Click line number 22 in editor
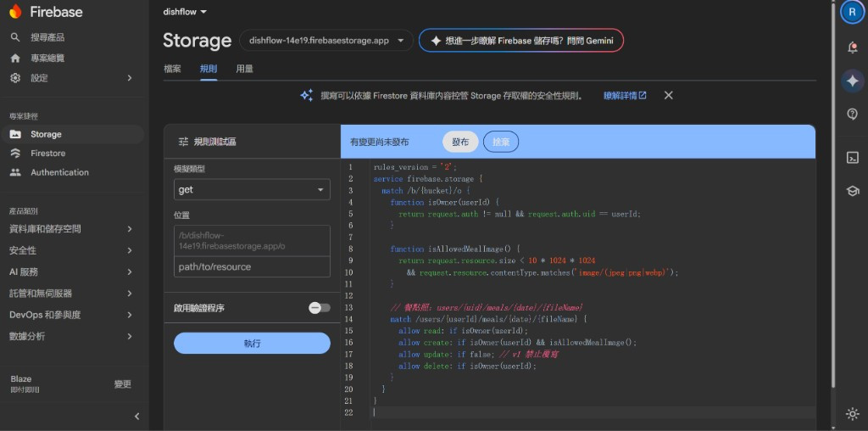Image resolution: width=868 pixels, height=431 pixels. 348,412
